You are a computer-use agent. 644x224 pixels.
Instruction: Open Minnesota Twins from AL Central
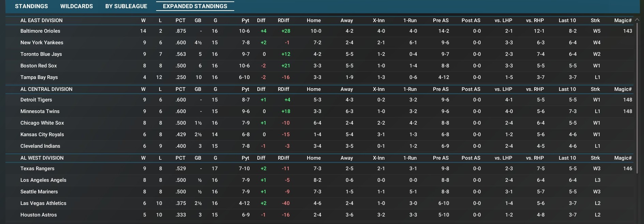(40, 111)
